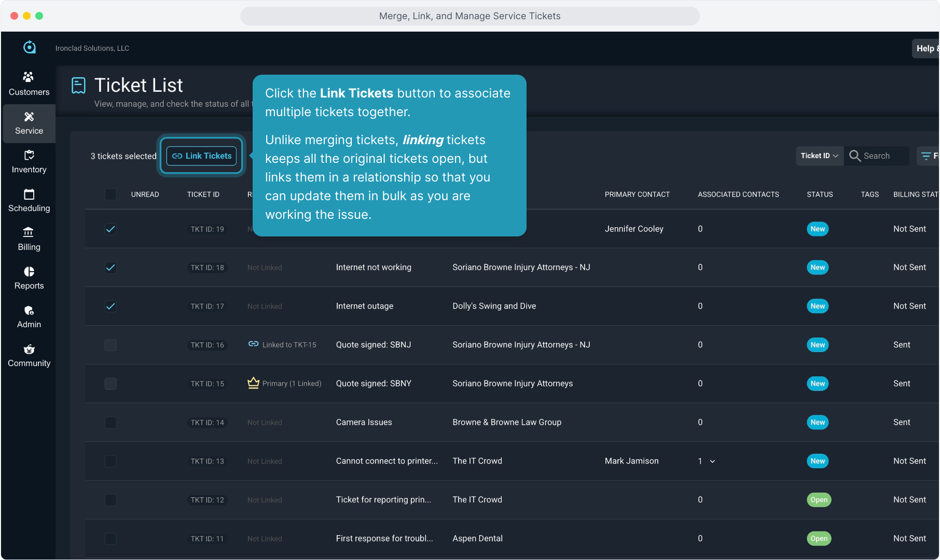This screenshot has width=940, height=560.
Task: Select the Service menu item
Action: (x=29, y=123)
